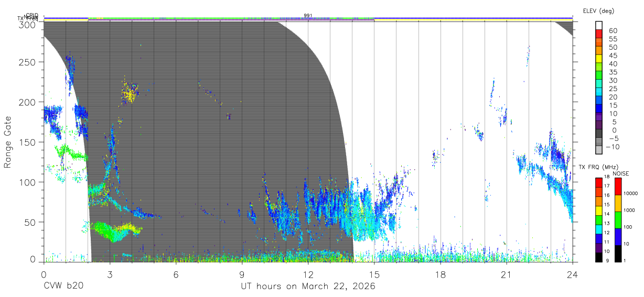Select hour tick '9' on the UT axis

[x=242, y=274]
